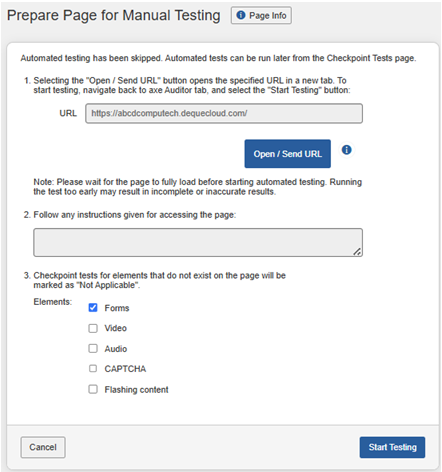Click the URL input field

tap(224, 113)
